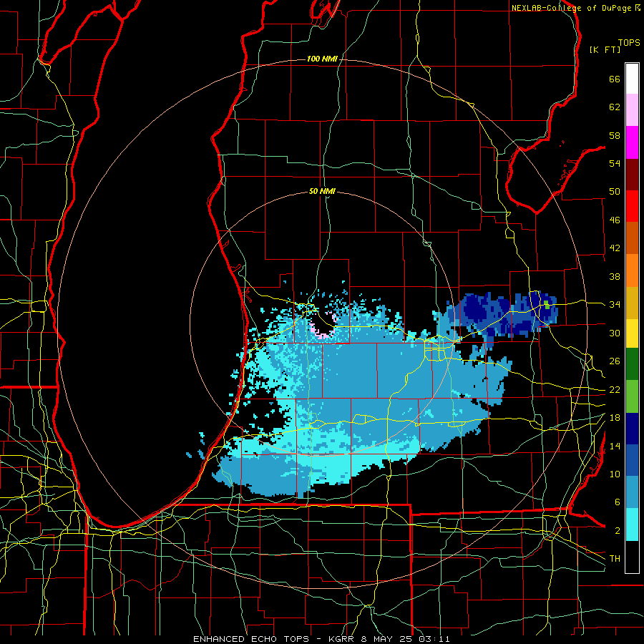Image resolution: width=644 pixels, height=644 pixels.
Task: Click the dark orange 46 kft legend swatch
Action: [x=632, y=238]
